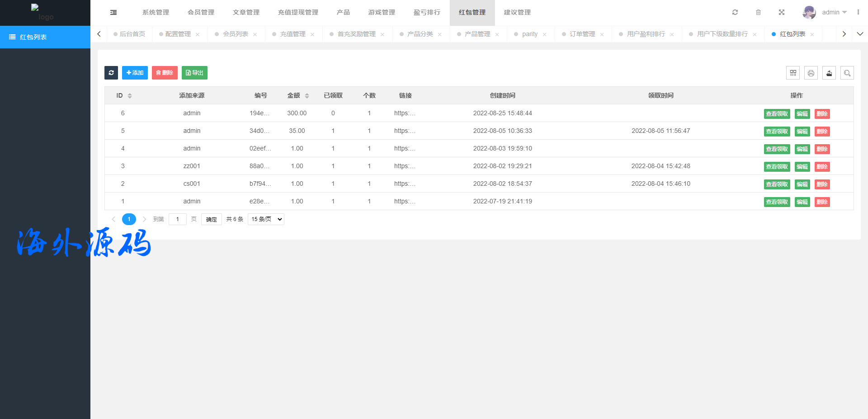Collapse the sidebar with the hamburger icon

pos(113,13)
